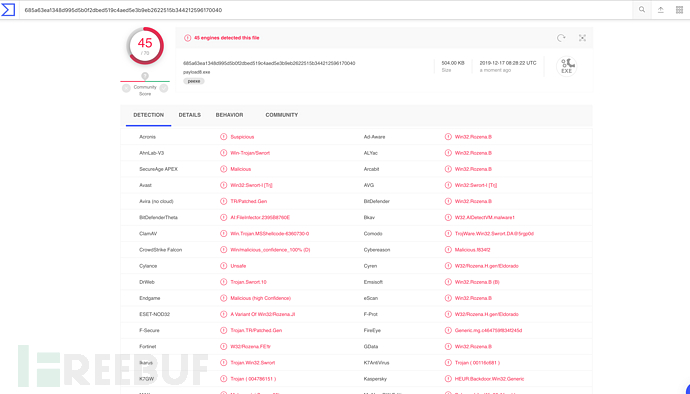
Task: Click the Ad-Aware engine name
Action: 374,137
